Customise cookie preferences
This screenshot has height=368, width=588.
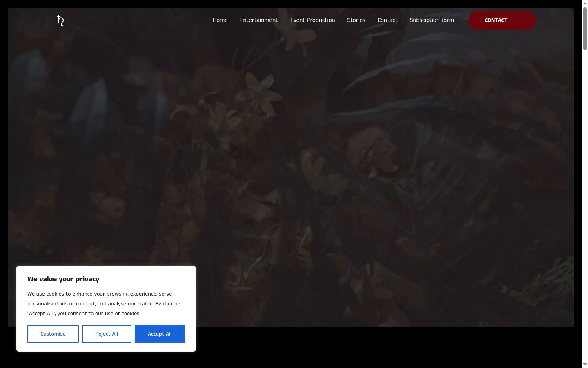[53, 334]
